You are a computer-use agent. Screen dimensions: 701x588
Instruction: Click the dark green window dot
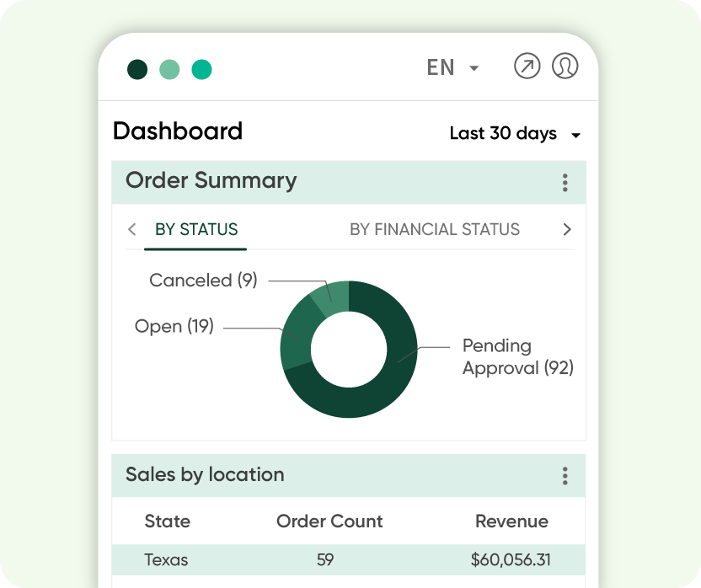pyautogui.click(x=137, y=70)
